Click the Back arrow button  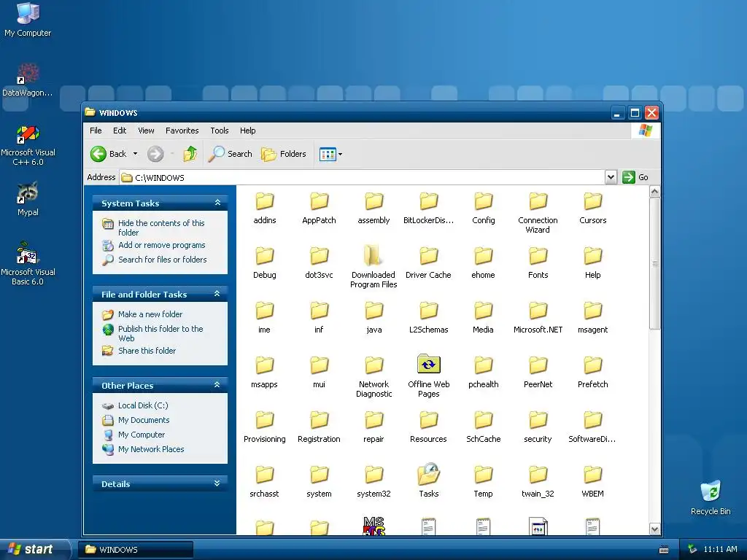click(x=109, y=154)
